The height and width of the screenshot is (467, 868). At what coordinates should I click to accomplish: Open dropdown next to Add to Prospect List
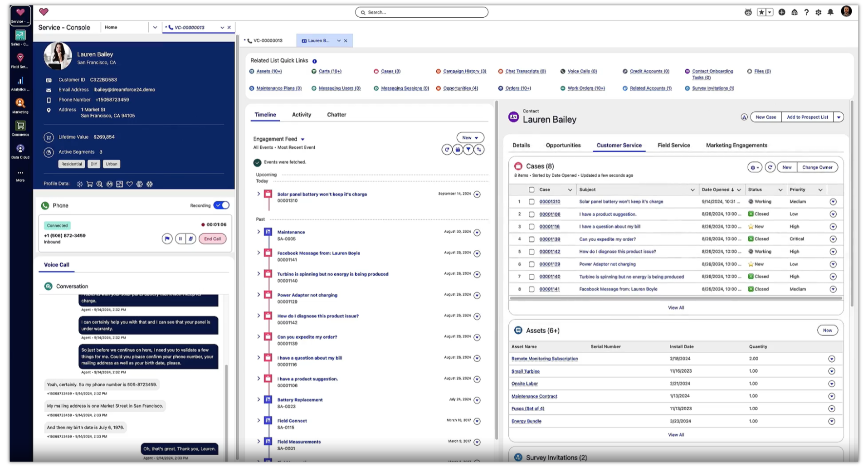[x=839, y=117]
